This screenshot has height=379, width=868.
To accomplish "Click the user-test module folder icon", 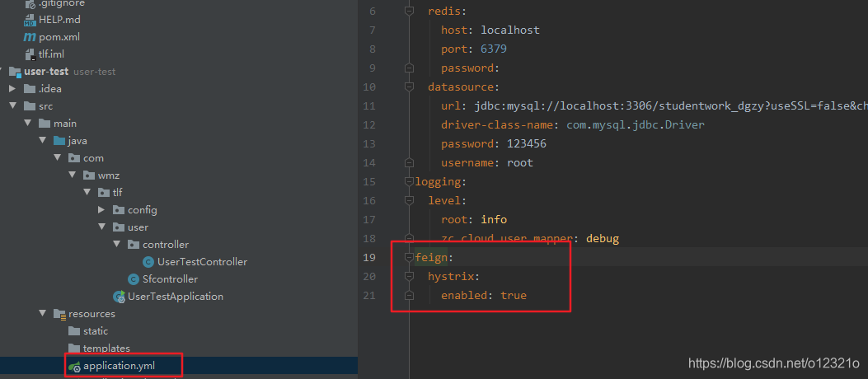I will (x=15, y=72).
